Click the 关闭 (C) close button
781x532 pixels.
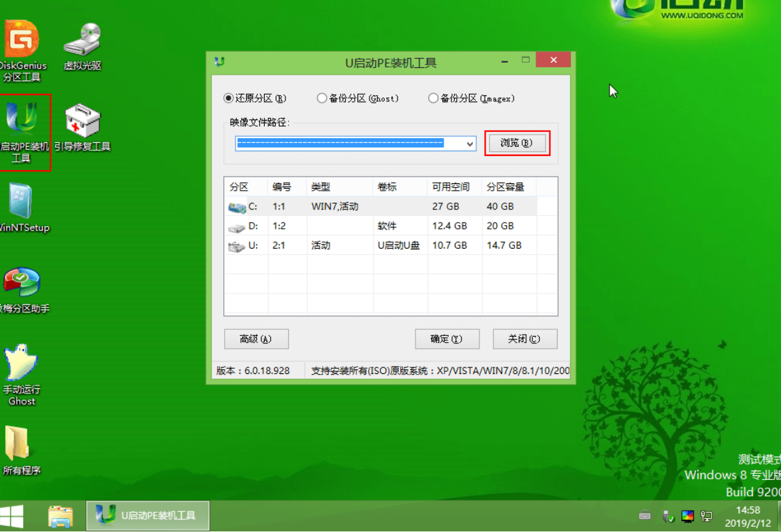pos(524,339)
